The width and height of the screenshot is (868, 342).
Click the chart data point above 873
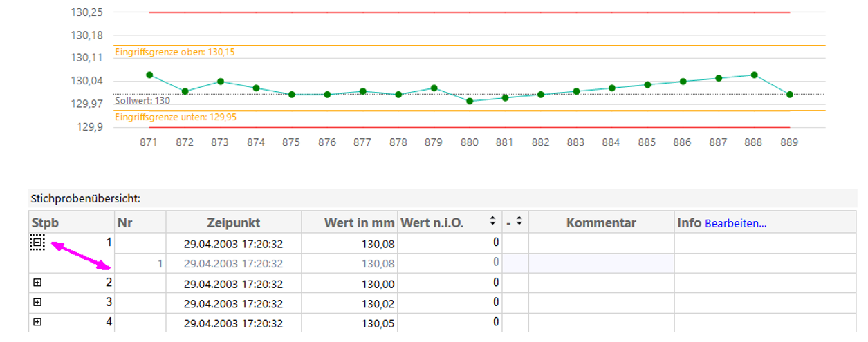pos(221,82)
